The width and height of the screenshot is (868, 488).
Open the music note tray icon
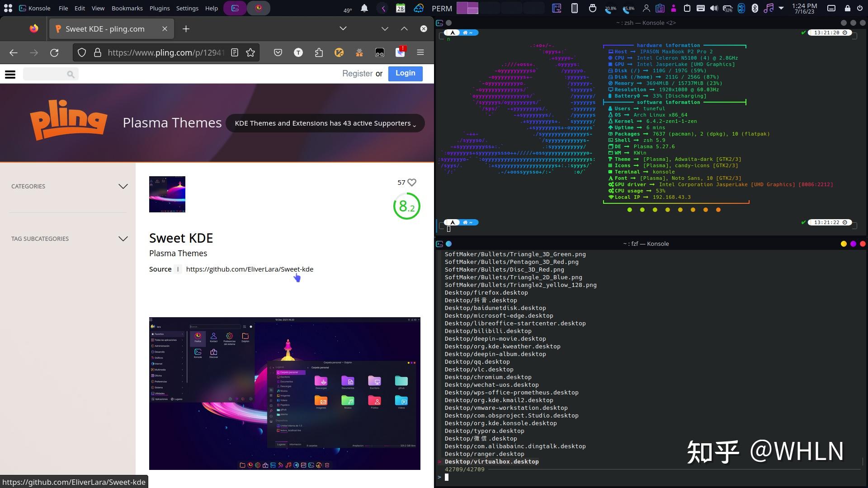coord(768,8)
